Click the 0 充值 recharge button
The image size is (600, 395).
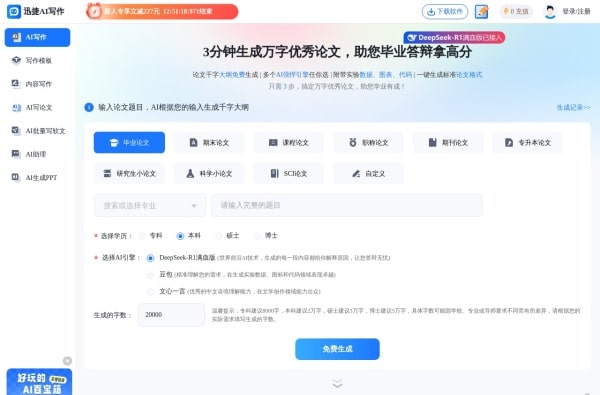point(516,11)
